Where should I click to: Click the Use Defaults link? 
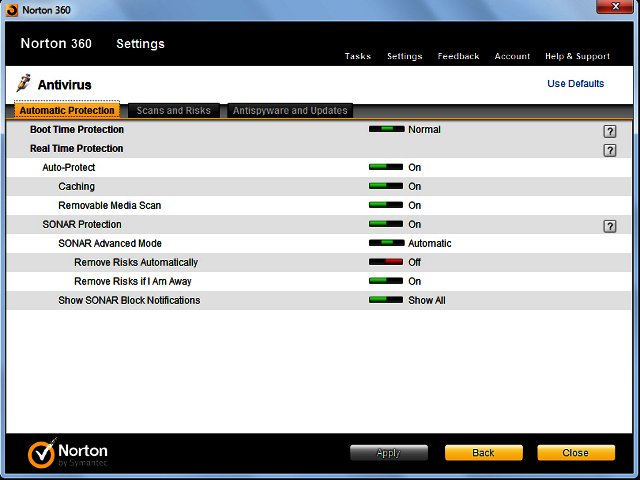(576, 84)
